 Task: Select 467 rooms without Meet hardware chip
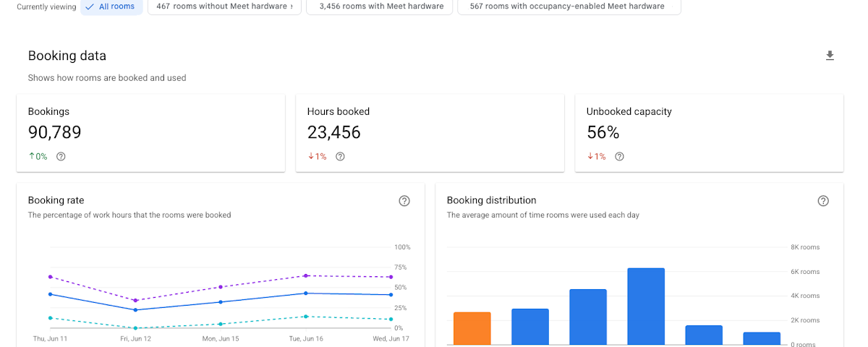[x=224, y=7]
